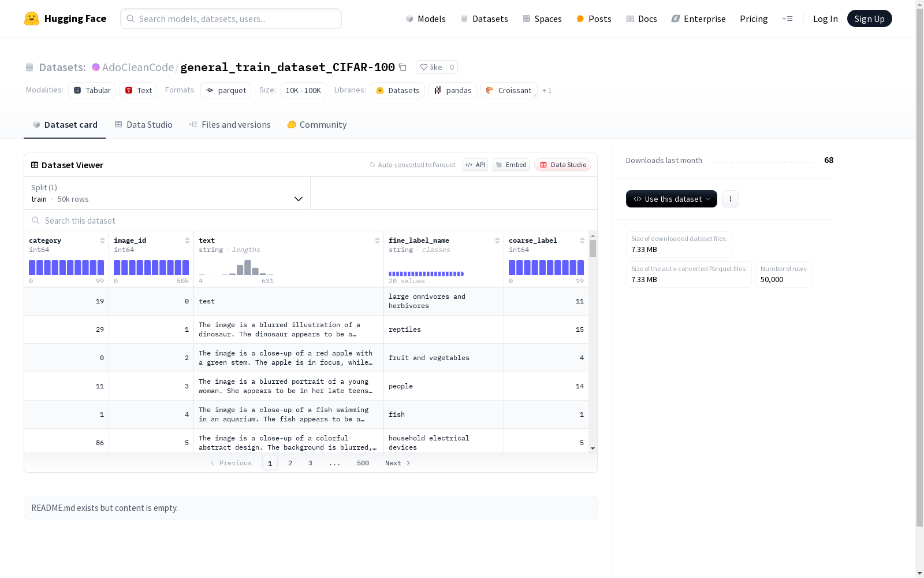Sort by the coarse_label column

(x=582, y=240)
